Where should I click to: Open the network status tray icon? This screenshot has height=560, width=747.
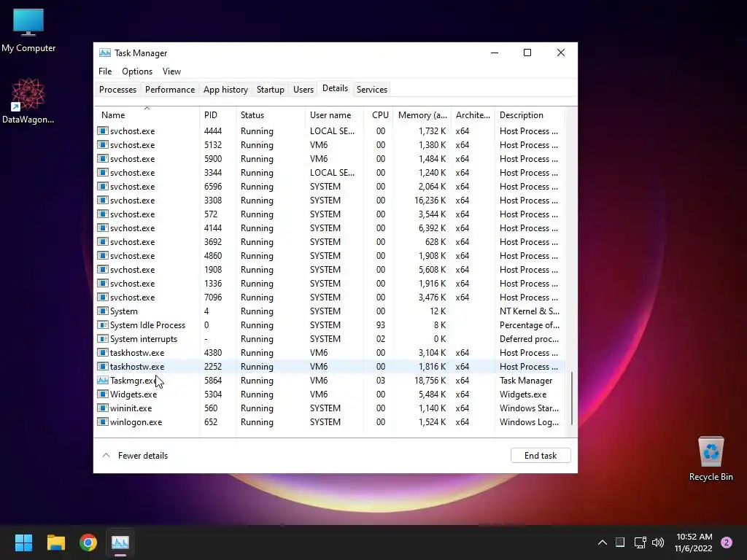[640, 542]
